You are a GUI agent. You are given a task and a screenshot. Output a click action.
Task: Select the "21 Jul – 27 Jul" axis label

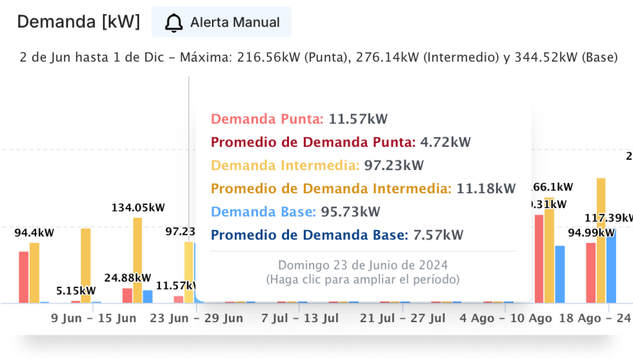(x=402, y=318)
